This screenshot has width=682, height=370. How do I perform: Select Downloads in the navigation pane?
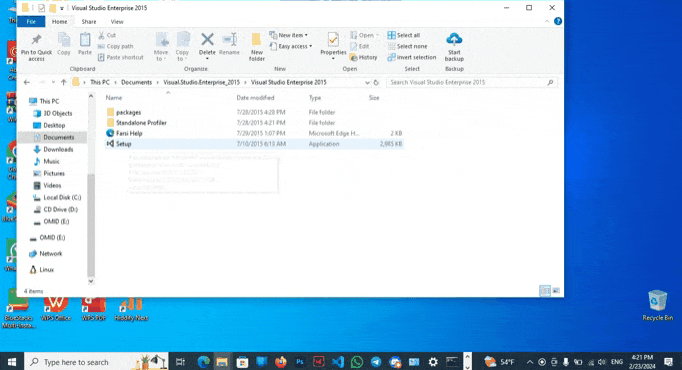[x=58, y=149]
